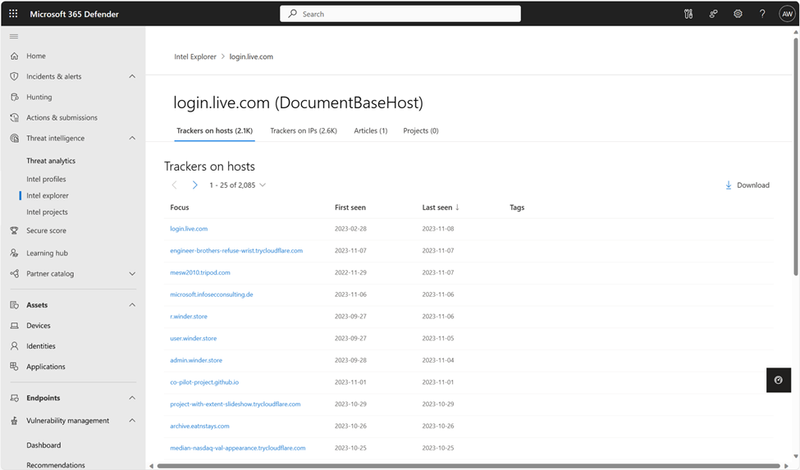Select Trackers on hosts (2.1K) tab

[214, 131]
